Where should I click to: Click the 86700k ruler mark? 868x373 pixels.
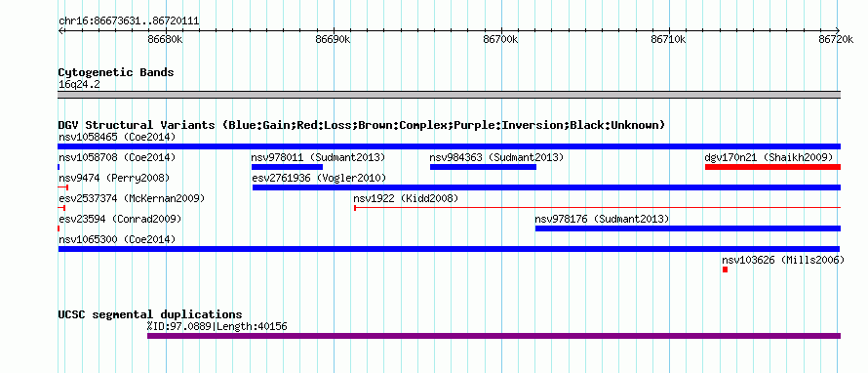coord(501,39)
